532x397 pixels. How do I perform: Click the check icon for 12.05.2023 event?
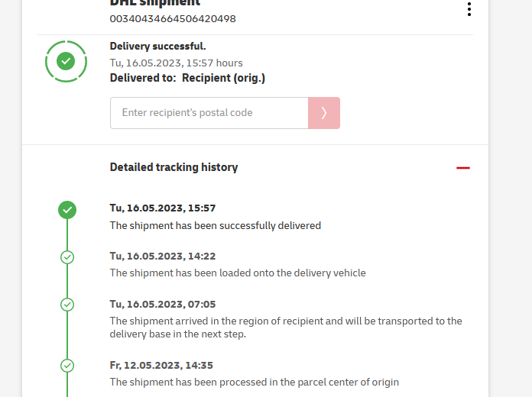[67, 366]
